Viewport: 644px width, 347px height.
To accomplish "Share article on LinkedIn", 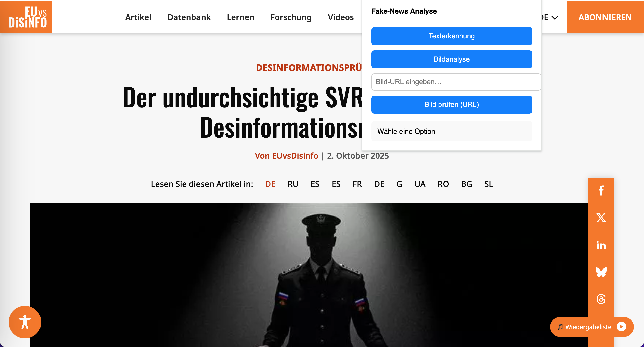I will click(601, 245).
